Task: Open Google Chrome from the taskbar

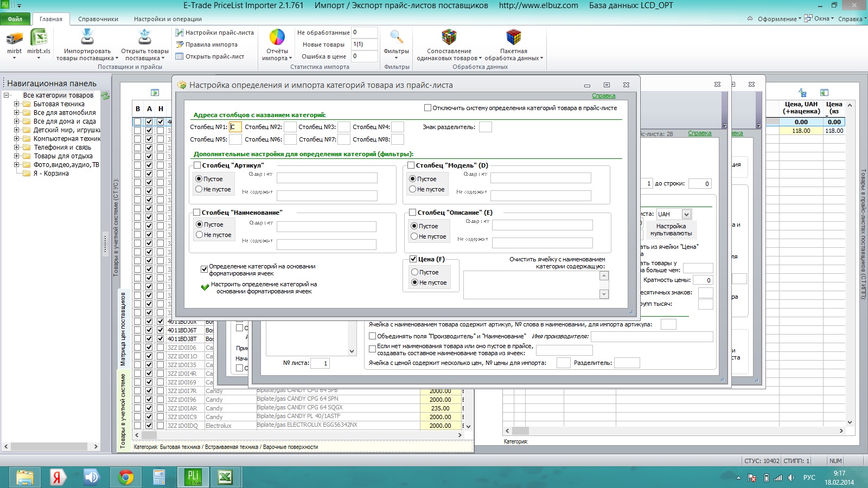Action: tap(126, 477)
